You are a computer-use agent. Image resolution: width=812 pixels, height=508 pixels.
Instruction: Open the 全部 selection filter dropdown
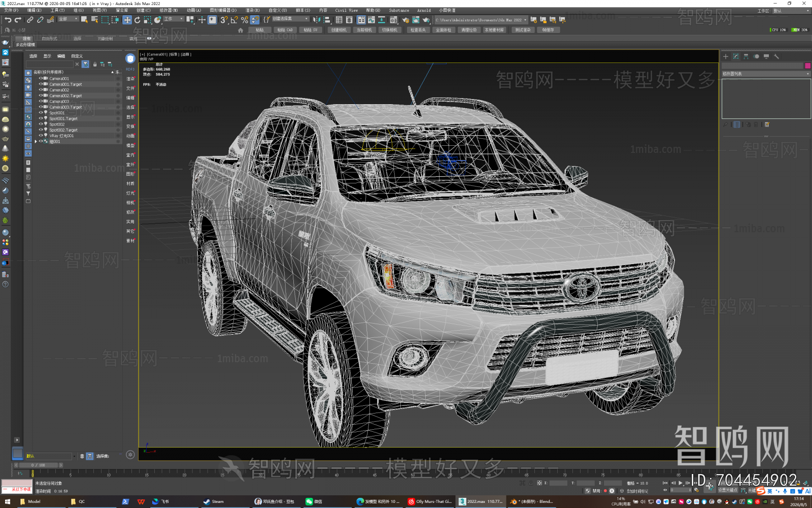pyautogui.click(x=68, y=19)
